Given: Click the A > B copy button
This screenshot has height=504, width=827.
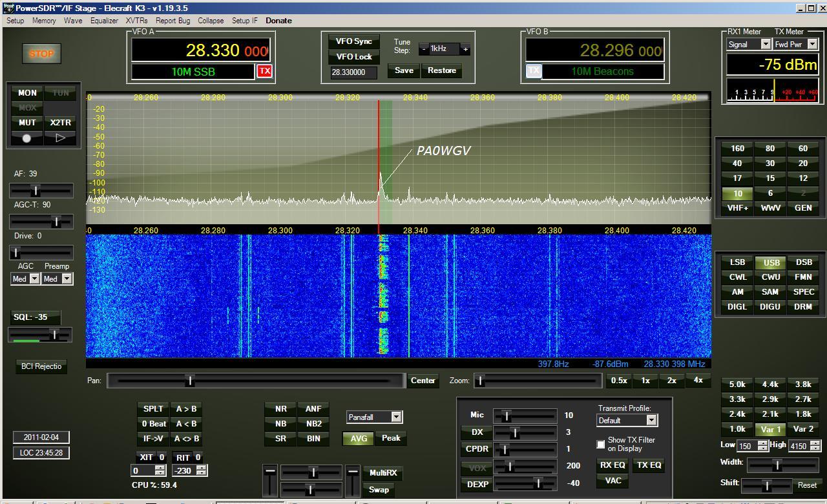Looking at the screenshot, I should pos(186,409).
